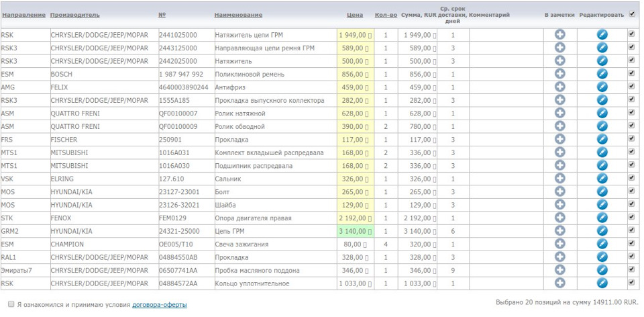The height and width of the screenshot is (317, 644).
Task: Accept the договор-оферта terms checkbox
Action: point(11,304)
